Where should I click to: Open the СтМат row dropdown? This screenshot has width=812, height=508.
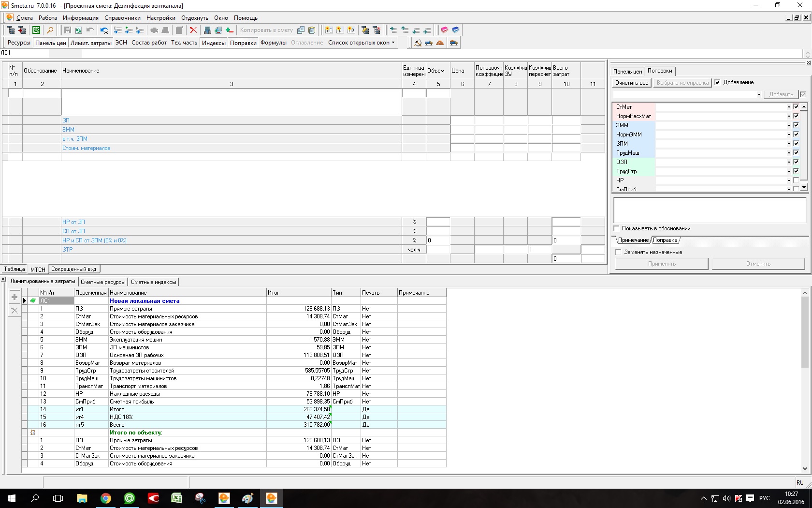coord(789,107)
